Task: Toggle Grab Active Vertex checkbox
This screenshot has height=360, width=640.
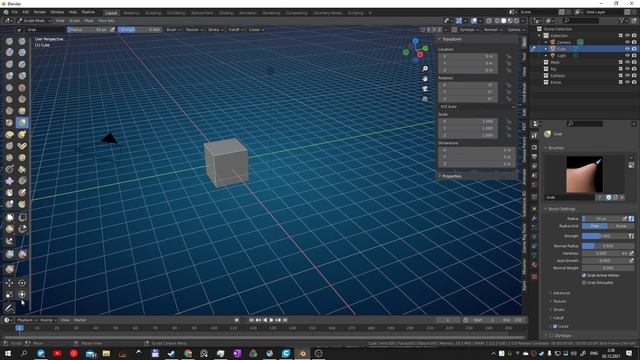Action: pos(584,275)
